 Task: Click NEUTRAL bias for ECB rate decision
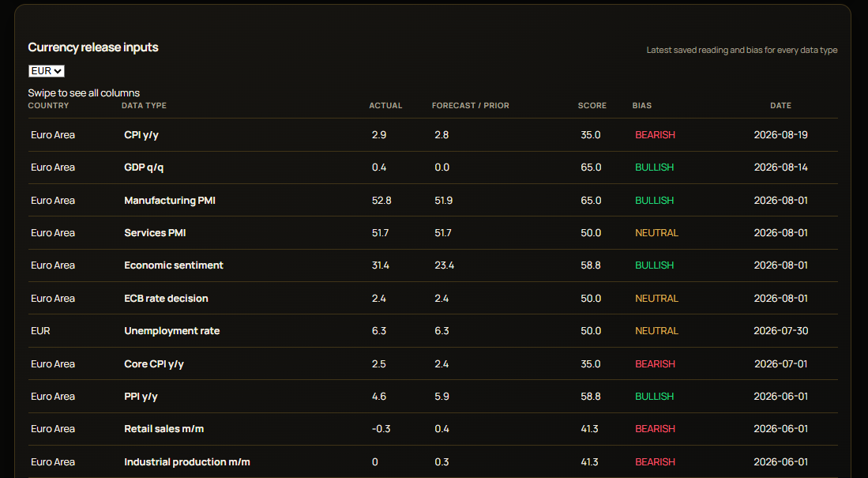click(x=656, y=298)
